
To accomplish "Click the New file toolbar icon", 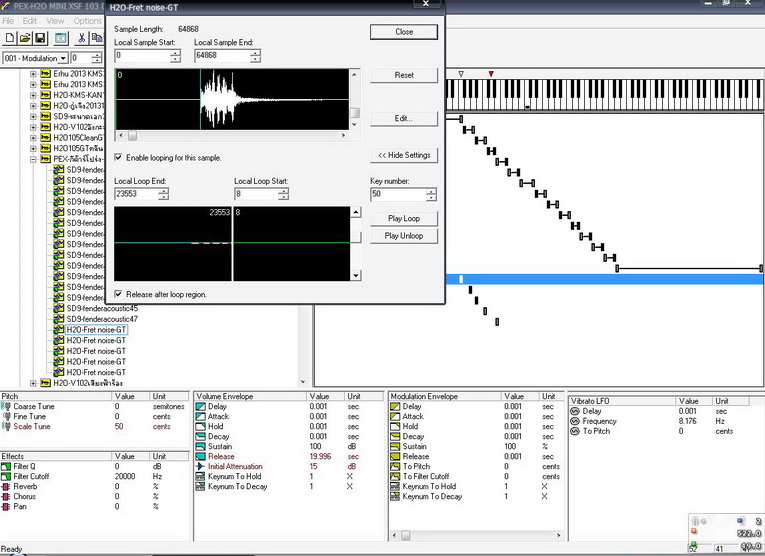I will (x=8, y=38).
